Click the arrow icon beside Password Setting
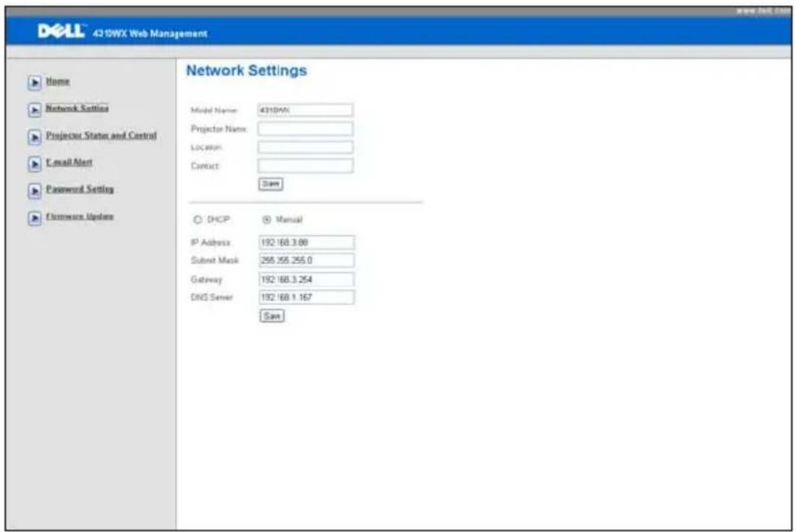Image resolution: width=796 pixels, height=532 pixels. [35, 190]
